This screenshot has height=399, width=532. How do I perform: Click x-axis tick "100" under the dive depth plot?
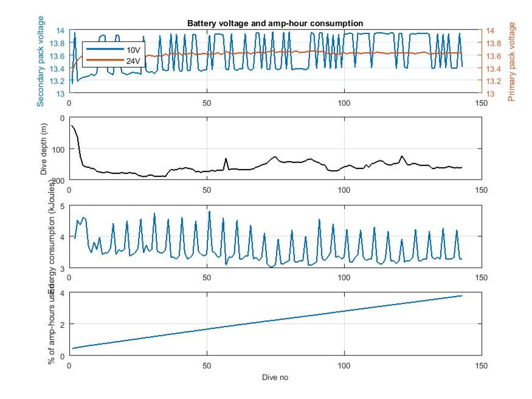[344, 190]
